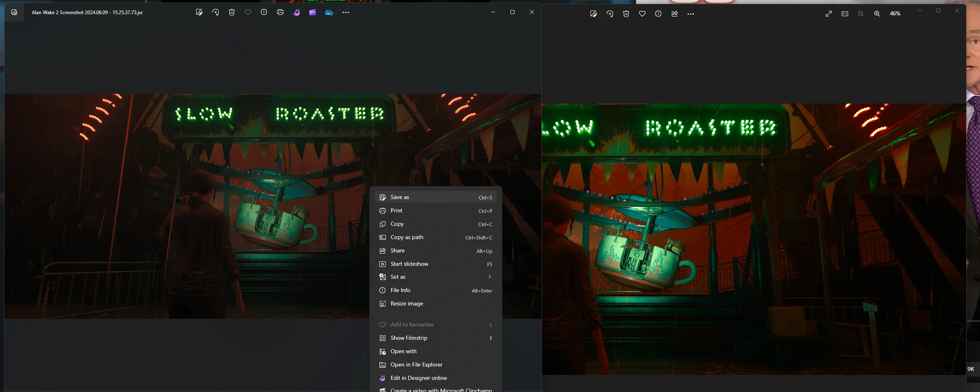The width and height of the screenshot is (980, 392).
Task: Enter fullscreen in the right Photos window
Action: click(x=829, y=14)
